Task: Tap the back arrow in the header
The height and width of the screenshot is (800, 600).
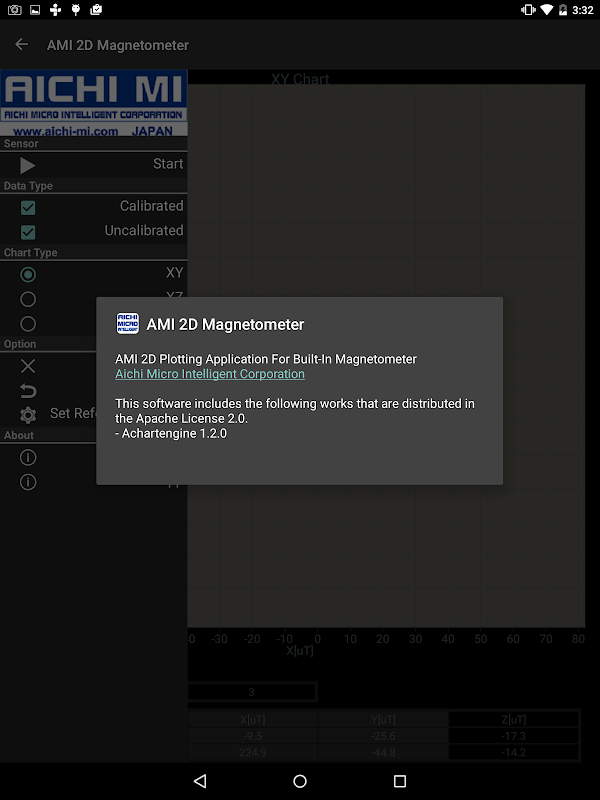Action: click(21, 44)
